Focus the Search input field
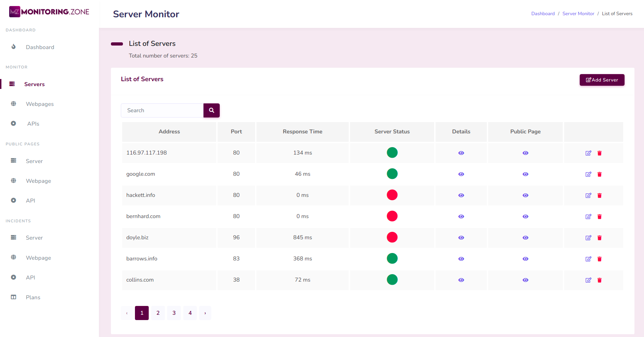The height and width of the screenshot is (337, 644). (162, 110)
